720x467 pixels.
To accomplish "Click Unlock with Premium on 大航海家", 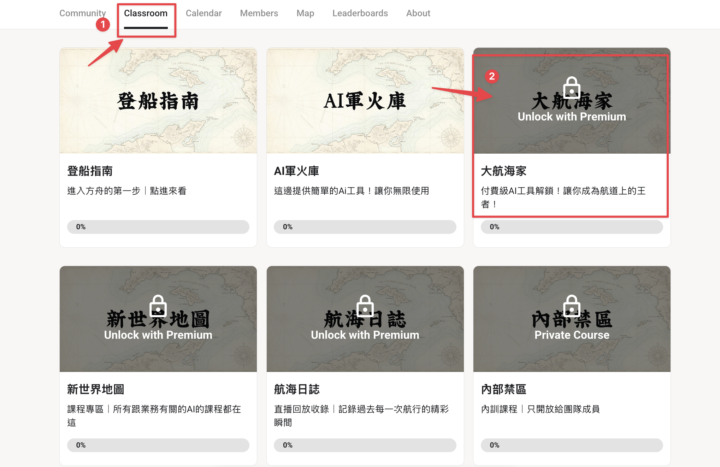I will click(572, 117).
